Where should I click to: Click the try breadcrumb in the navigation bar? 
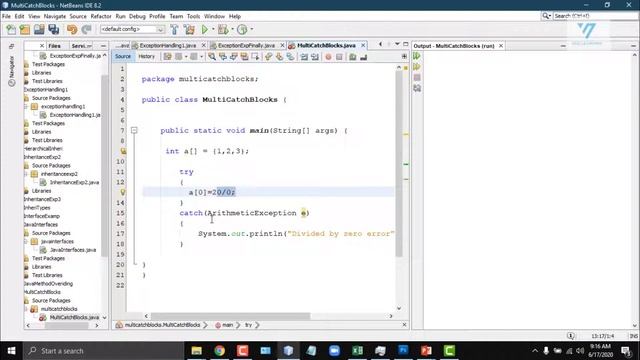249,325
